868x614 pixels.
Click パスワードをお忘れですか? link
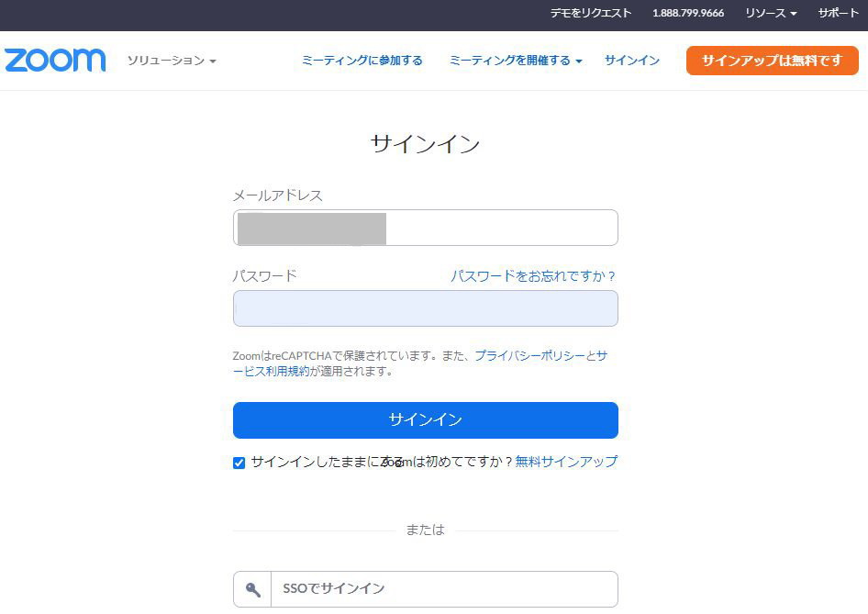click(x=533, y=275)
